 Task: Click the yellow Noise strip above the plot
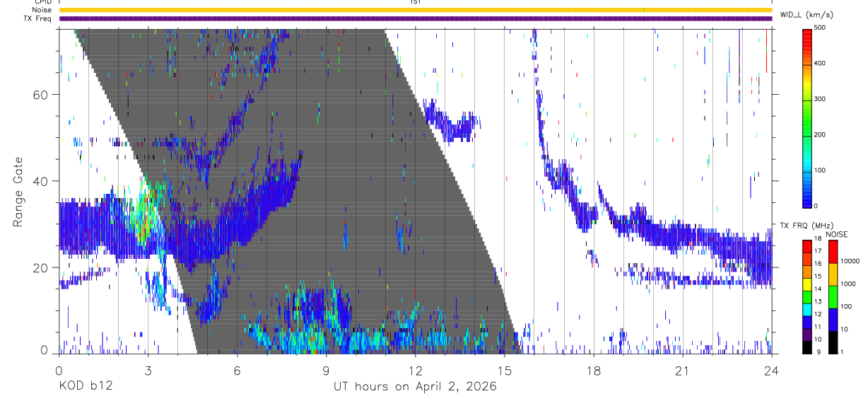(x=415, y=10)
